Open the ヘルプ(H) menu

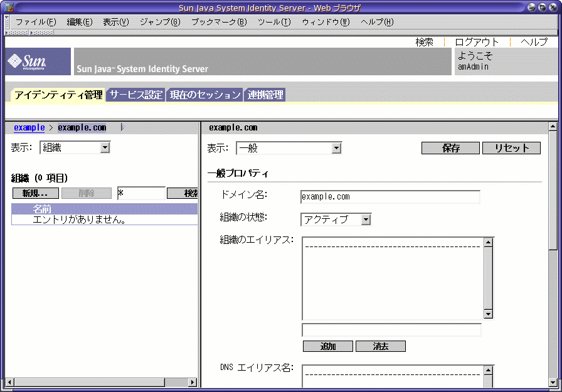(x=377, y=22)
